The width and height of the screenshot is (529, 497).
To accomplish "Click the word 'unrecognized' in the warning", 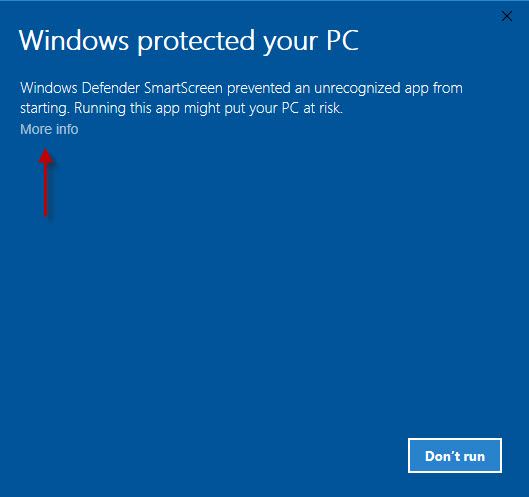I will [357, 89].
